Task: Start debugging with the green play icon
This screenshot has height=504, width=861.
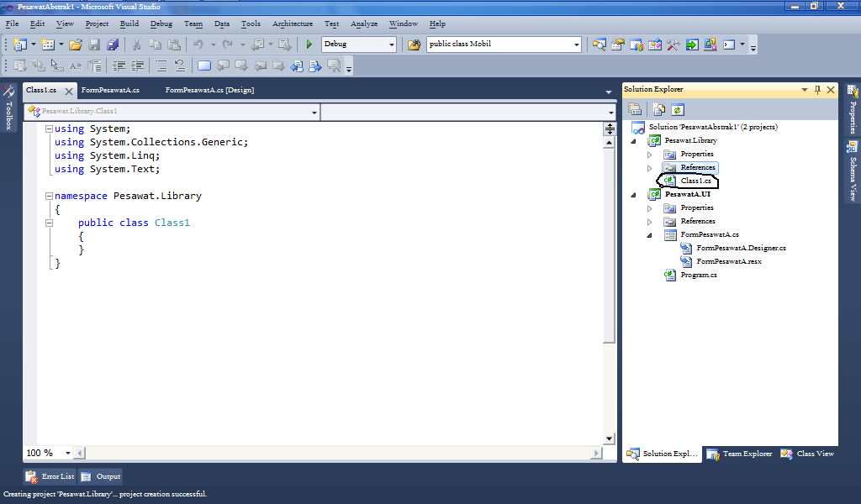Action: click(x=309, y=45)
